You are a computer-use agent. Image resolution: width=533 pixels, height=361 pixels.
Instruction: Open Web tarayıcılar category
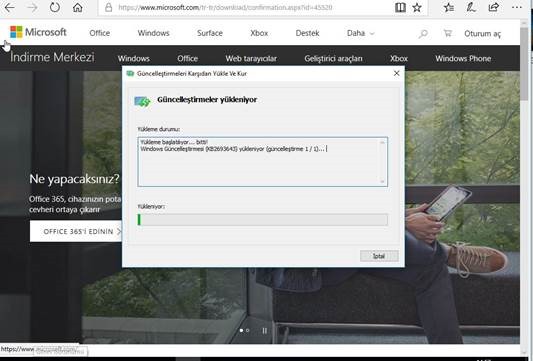[251, 58]
